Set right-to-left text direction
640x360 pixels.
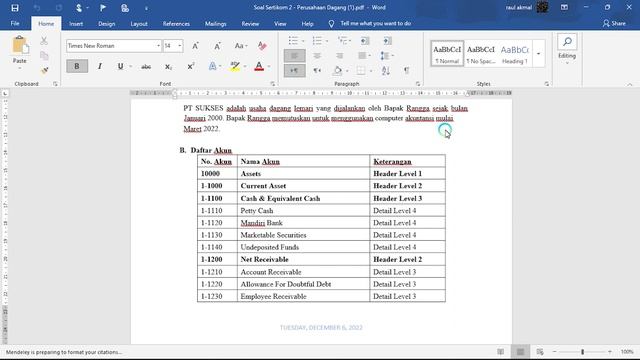[317, 71]
